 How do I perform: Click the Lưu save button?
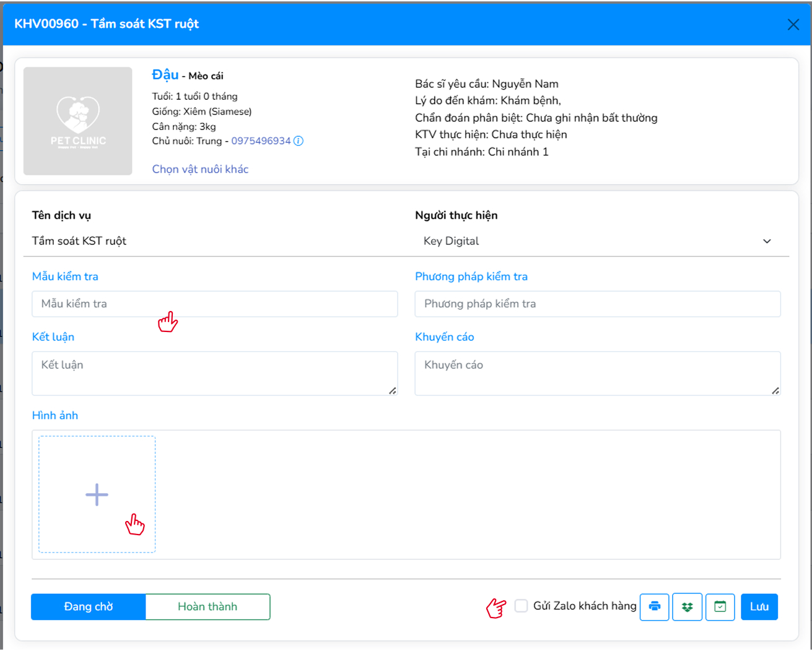click(759, 606)
